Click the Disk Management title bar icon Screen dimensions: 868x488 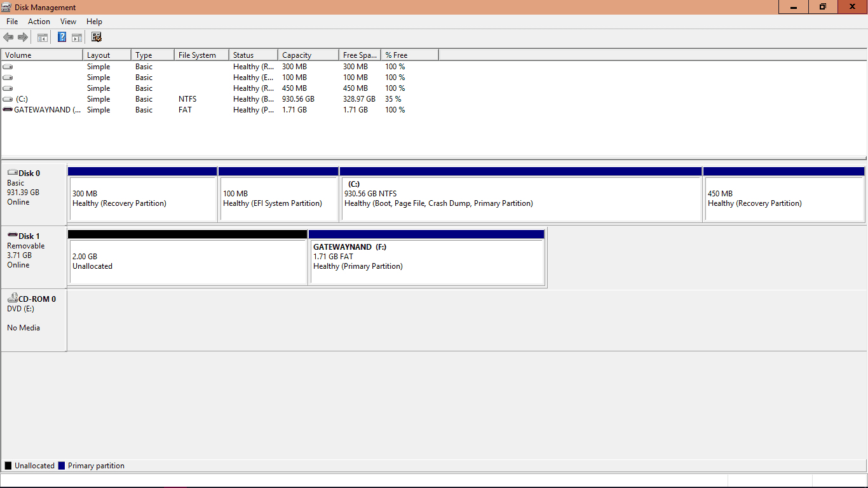pos(6,7)
